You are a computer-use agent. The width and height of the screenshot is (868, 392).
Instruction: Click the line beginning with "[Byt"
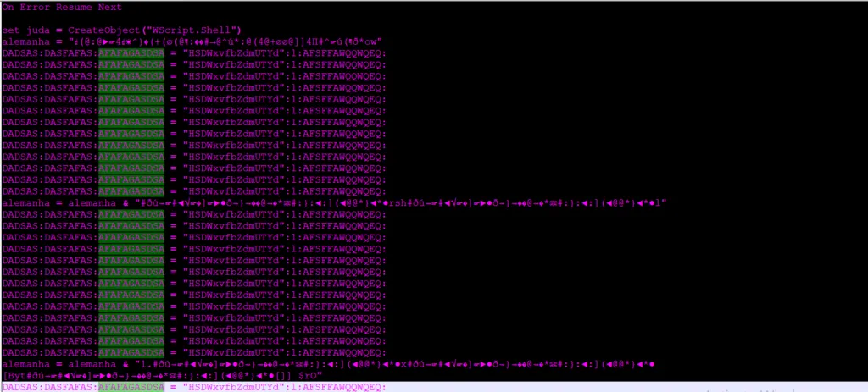163,376
